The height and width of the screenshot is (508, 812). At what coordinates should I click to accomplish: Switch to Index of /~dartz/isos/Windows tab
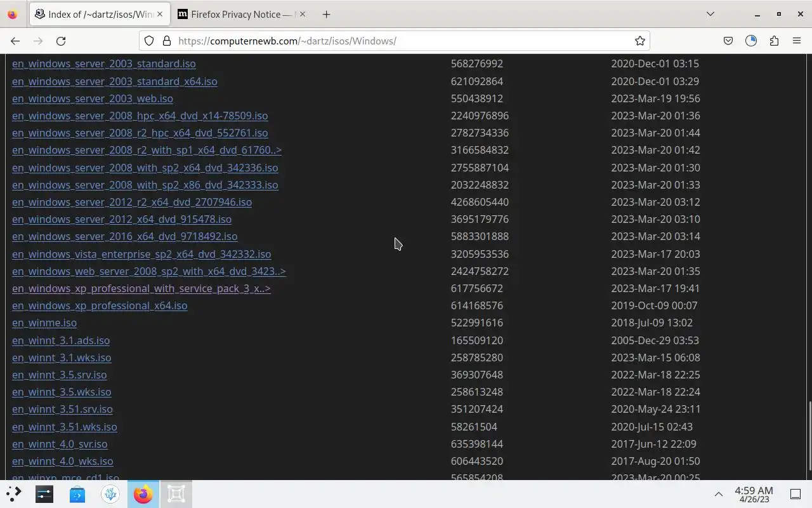coord(100,14)
